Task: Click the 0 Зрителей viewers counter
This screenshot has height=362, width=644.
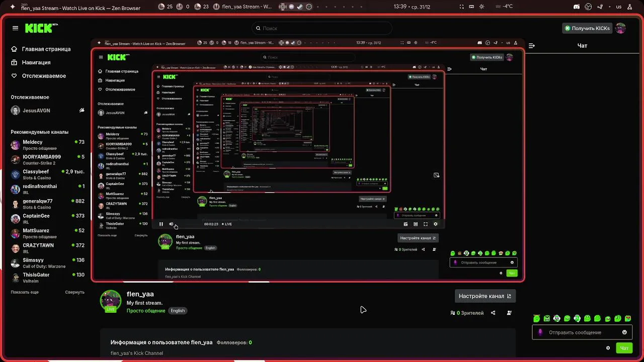Action: 467,313
